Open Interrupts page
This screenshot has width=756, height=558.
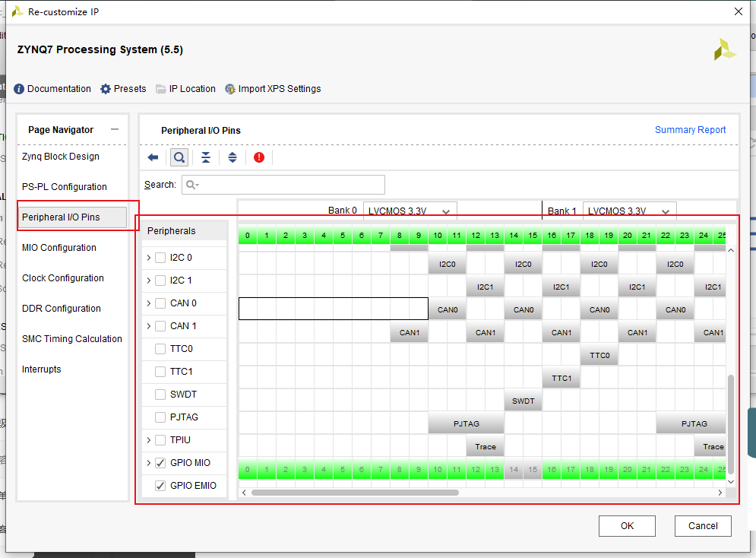coord(42,369)
